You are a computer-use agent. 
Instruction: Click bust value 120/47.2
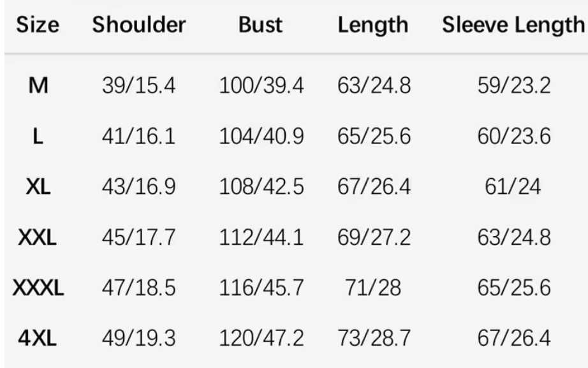point(261,339)
